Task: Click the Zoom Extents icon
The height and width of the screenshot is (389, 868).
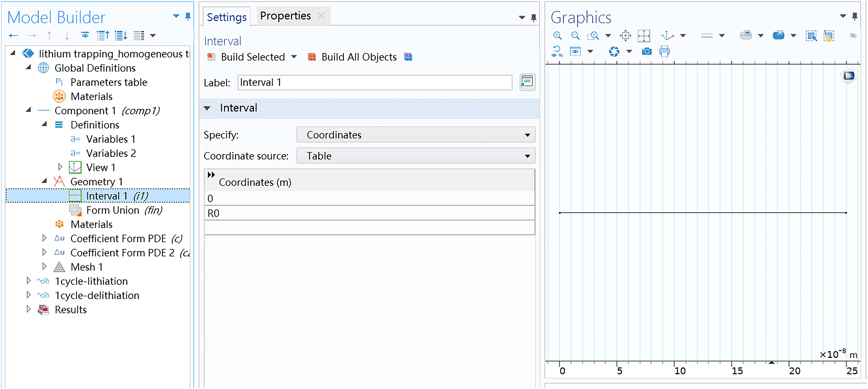Action: point(625,35)
